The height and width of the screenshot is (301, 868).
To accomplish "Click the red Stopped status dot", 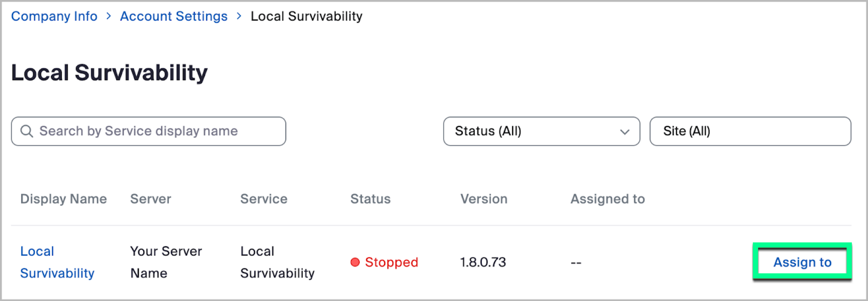I will click(355, 262).
